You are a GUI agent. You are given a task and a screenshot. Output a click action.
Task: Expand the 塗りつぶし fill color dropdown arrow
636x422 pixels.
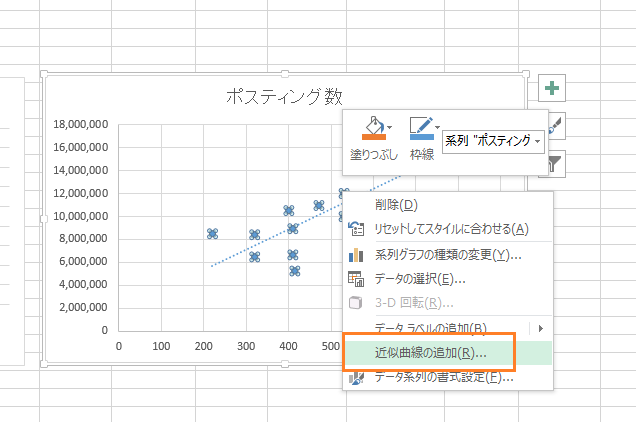tap(390, 127)
